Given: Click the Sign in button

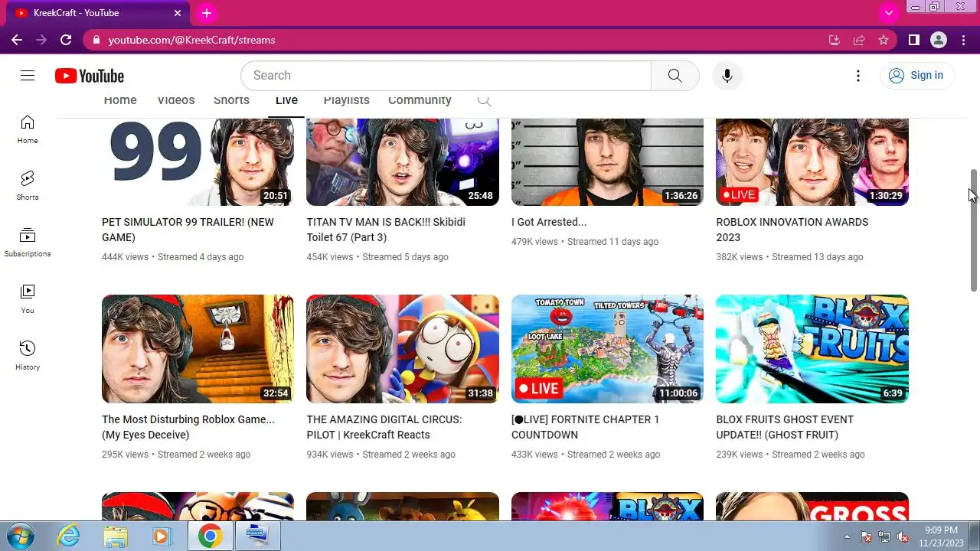Looking at the screenshot, I should pyautogui.click(x=916, y=75).
